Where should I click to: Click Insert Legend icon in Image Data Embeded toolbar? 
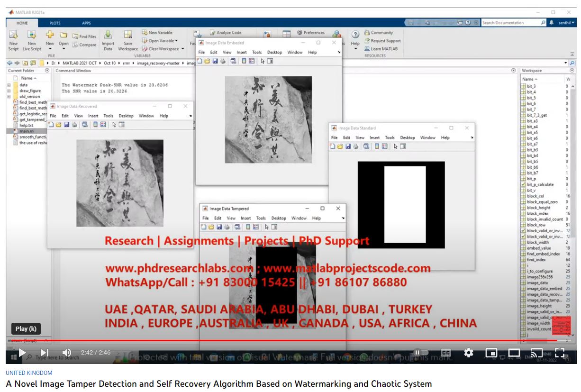click(x=251, y=61)
